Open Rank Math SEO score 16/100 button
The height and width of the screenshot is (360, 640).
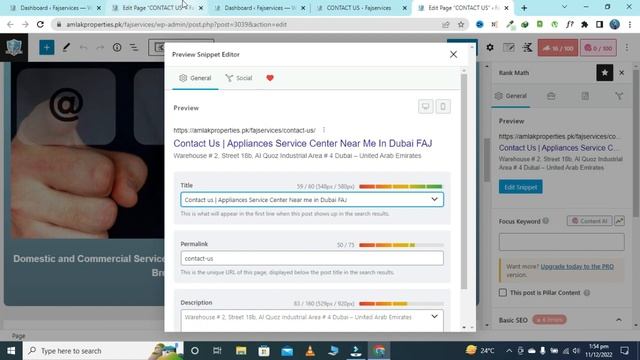coord(558,48)
